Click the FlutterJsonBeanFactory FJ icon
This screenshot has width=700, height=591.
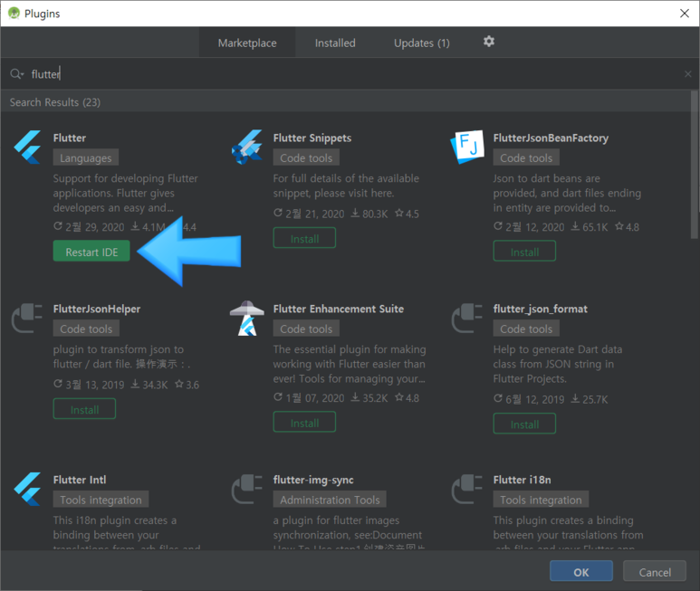tap(467, 147)
